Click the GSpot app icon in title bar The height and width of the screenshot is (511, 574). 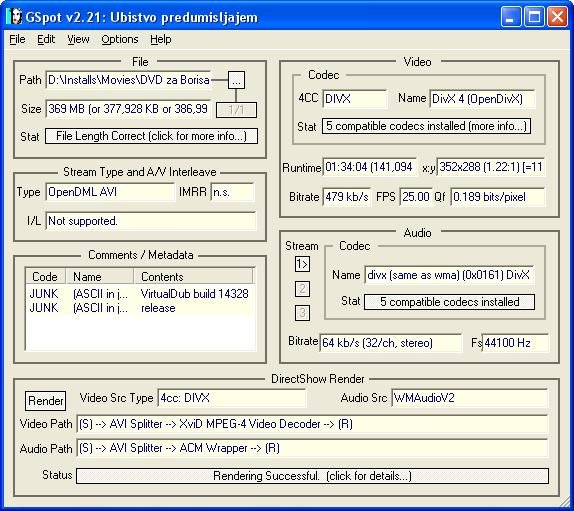click(14, 17)
